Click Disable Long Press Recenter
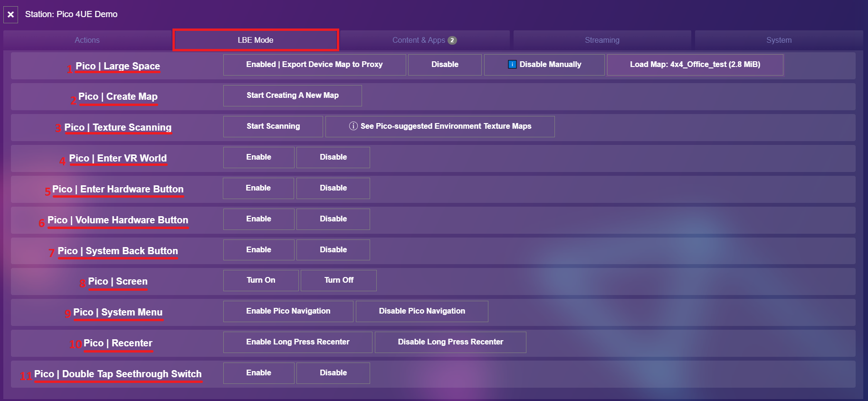This screenshot has width=868, height=401. click(x=450, y=342)
